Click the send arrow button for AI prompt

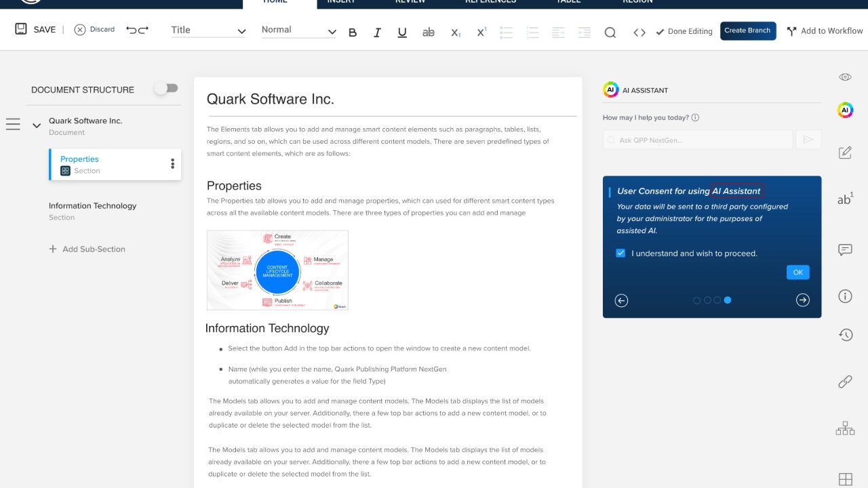pos(808,140)
